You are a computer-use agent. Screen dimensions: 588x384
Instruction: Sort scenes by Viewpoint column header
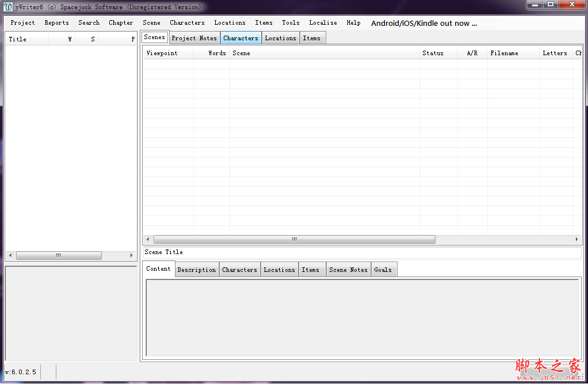162,53
